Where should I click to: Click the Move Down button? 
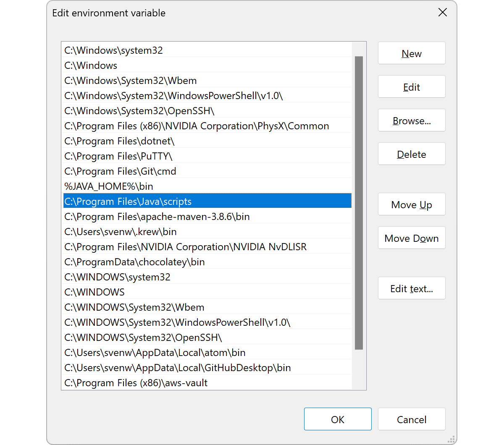tap(411, 238)
